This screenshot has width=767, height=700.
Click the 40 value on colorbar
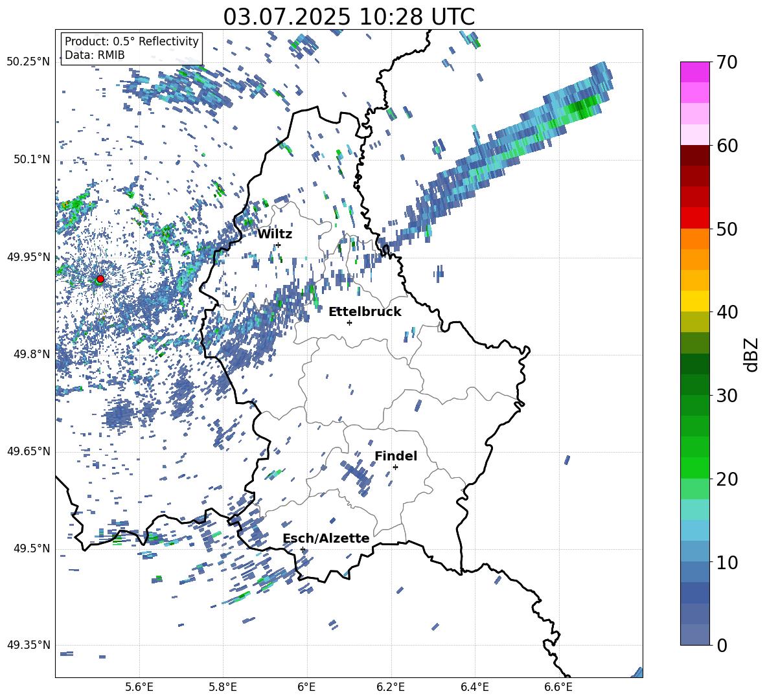[727, 312]
